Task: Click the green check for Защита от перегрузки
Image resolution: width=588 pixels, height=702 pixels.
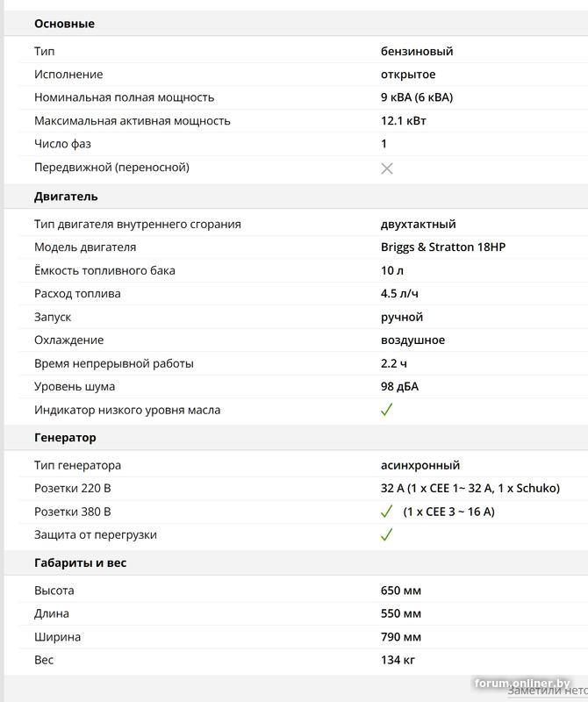Action: pos(386,535)
